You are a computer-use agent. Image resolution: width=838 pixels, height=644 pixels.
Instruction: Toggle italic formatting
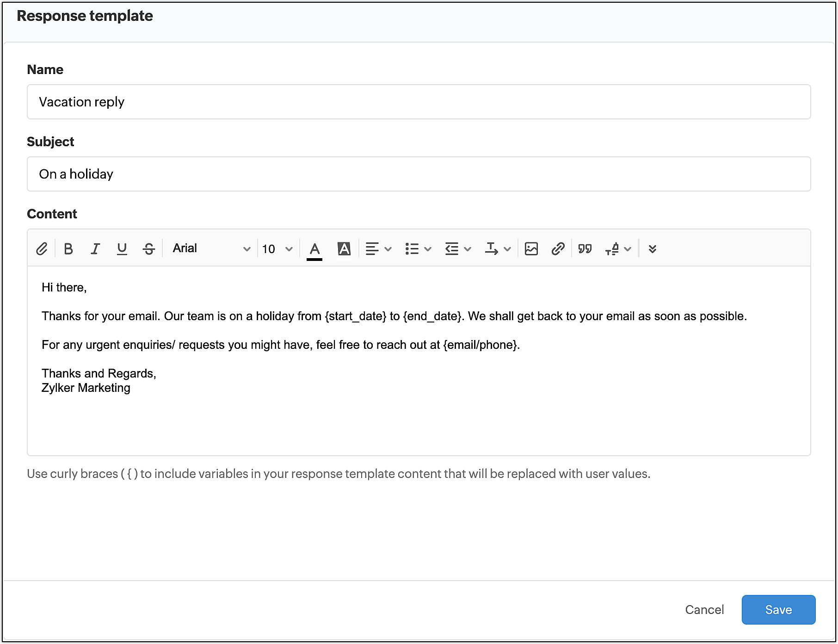tap(95, 249)
